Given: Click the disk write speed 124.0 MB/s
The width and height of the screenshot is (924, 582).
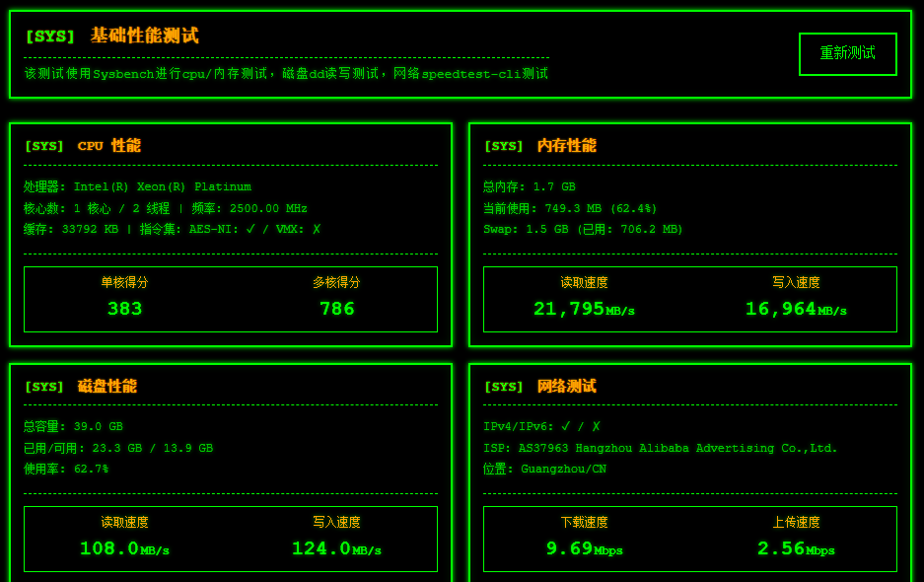Looking at the screenshot, I should 336,548.
